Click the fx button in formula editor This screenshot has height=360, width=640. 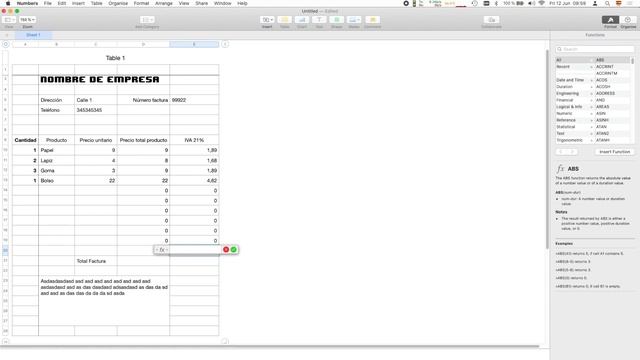click(x=162, y=249)
